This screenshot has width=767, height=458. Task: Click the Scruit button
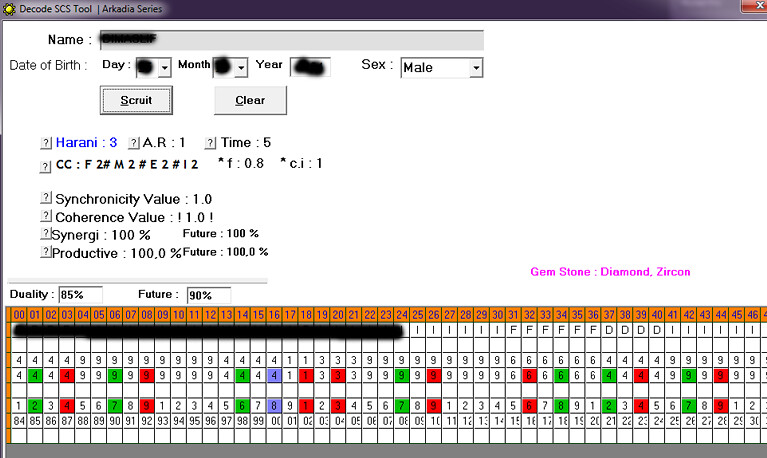136,100
